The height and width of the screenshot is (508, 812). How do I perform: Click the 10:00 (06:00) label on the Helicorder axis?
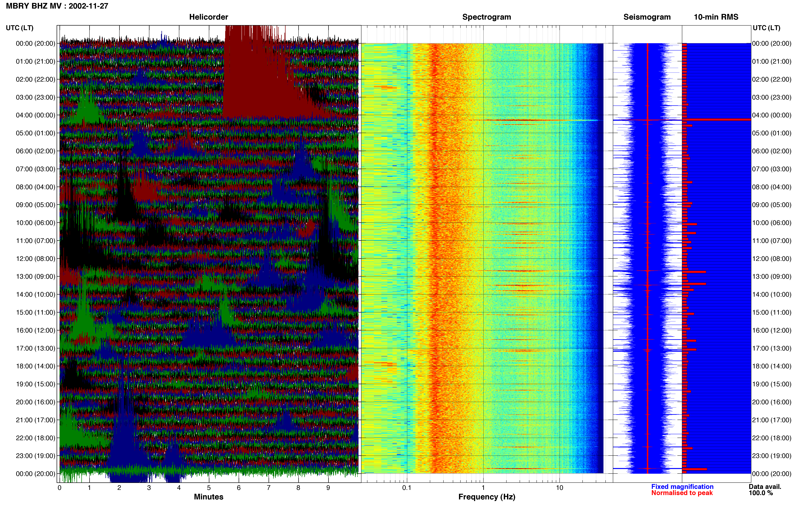click(x=36, y=223)
